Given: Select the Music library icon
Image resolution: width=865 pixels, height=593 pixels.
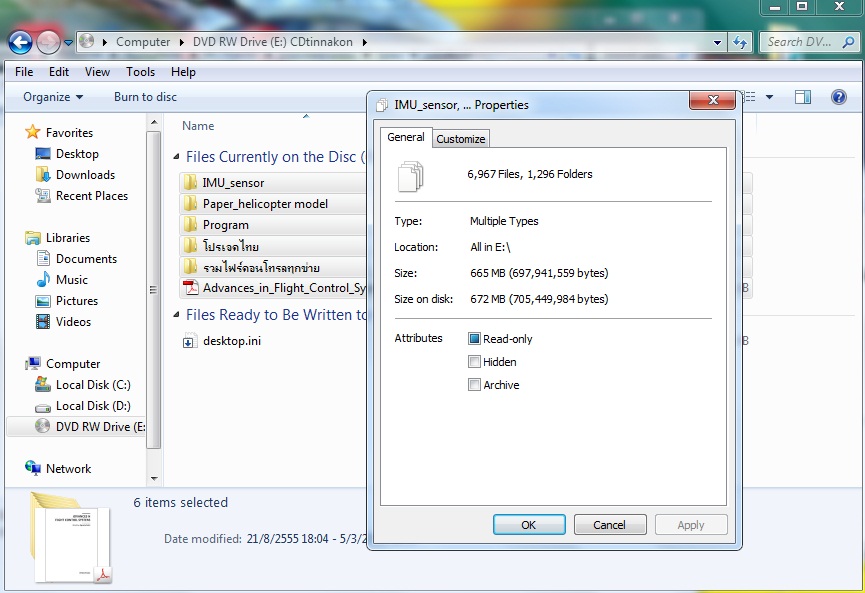Looking at the screenshot, I should [43, 280].
